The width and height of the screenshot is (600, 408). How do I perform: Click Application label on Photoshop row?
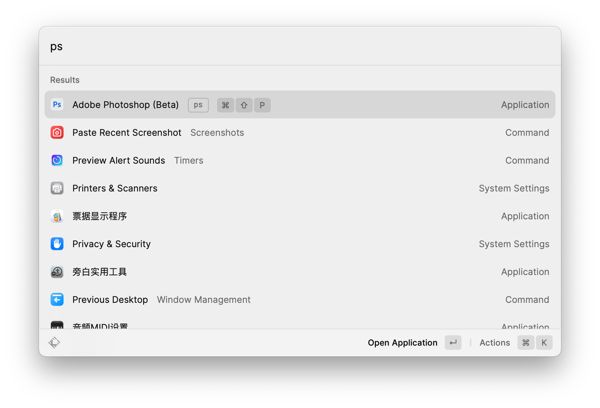point(525,105)
